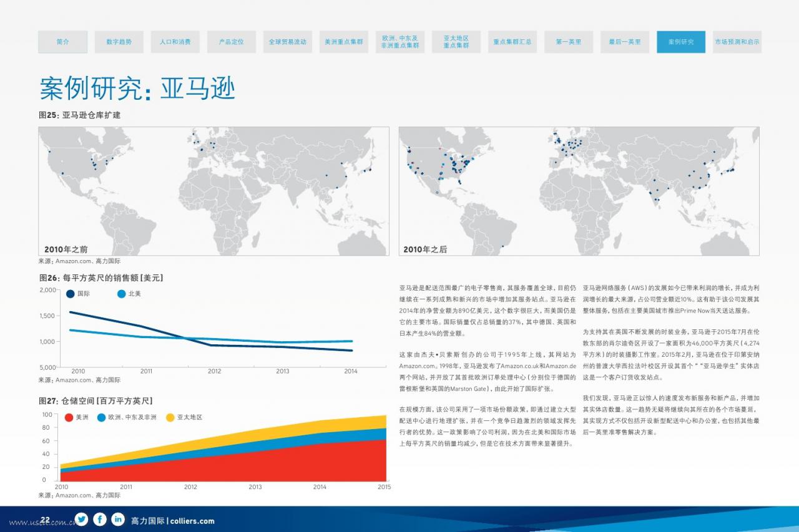The image size is (799, 532).
Task: Follow the colliers.com footer link
Action: 192,521
